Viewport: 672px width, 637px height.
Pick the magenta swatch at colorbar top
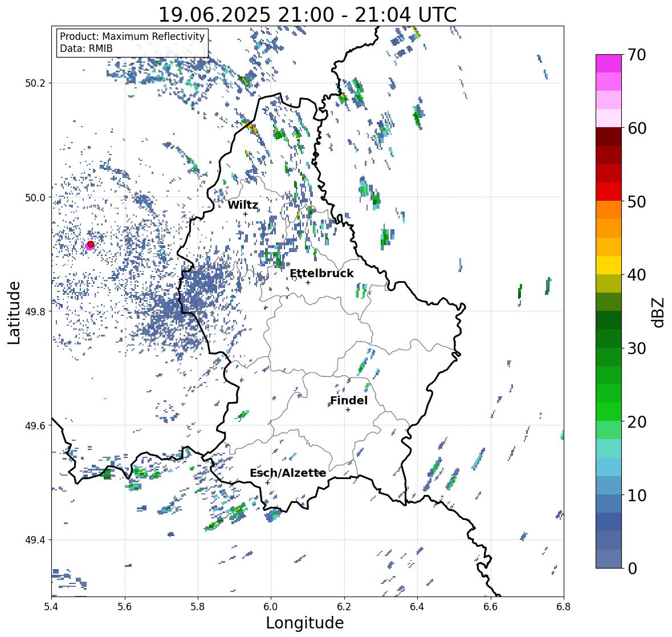[x=609, y=63]
